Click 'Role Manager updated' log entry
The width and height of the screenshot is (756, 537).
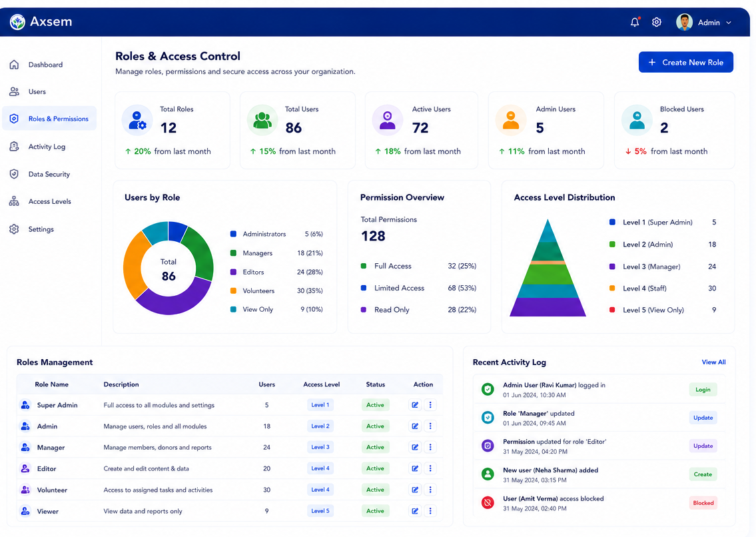pyautogui.click(x=598, y=418)
